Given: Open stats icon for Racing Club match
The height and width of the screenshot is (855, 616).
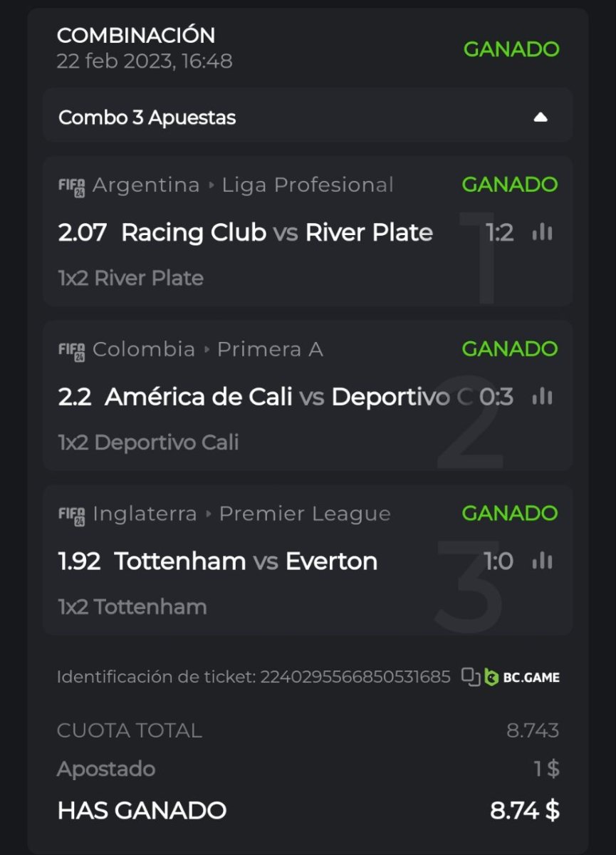Looking at the screenshot, I should pyautogui.click(x=542, y=232).
